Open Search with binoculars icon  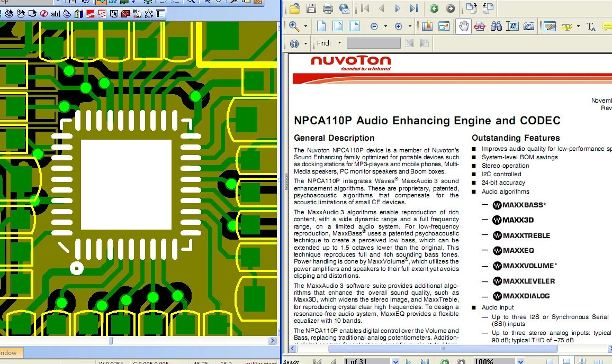tap(496, 26)
